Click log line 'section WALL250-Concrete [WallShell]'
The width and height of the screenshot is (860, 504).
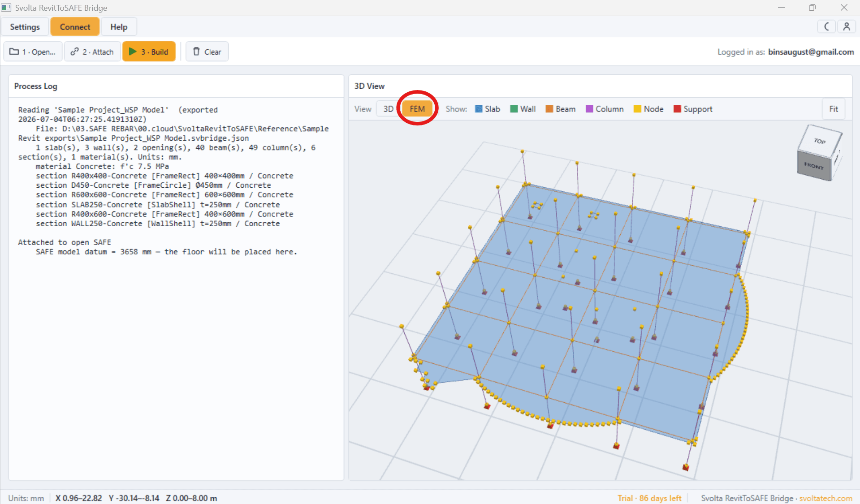pyautogui.click(x=158, y=224)
